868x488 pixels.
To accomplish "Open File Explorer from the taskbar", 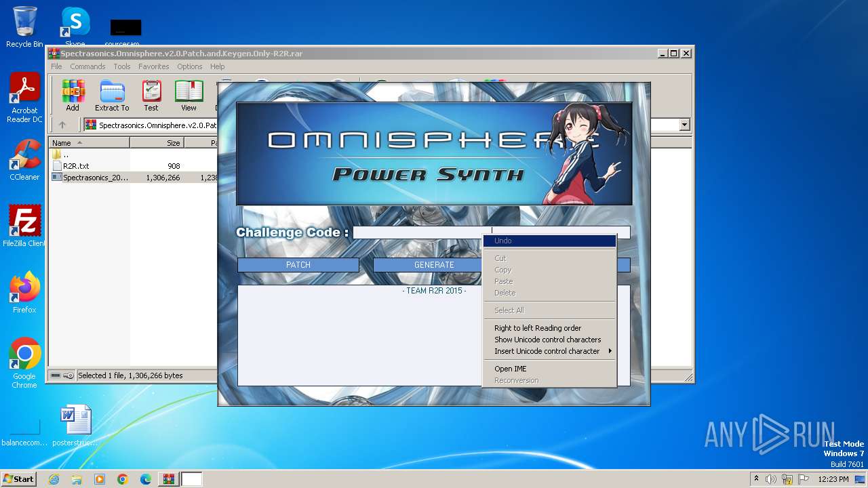I will tap(77, 479).
